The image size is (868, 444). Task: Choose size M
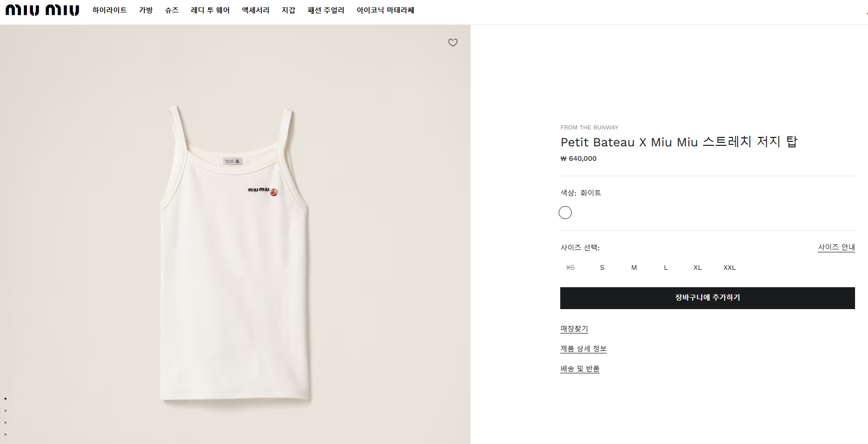click(634, 267)
